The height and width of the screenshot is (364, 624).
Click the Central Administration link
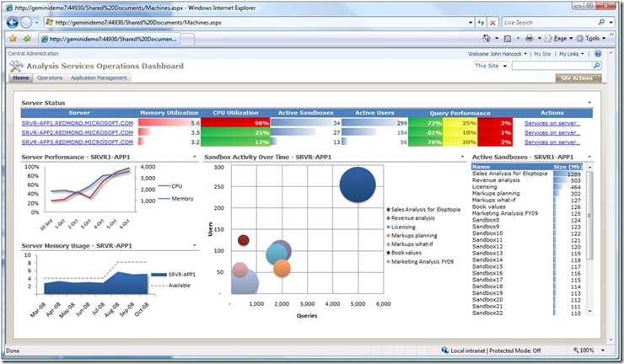(33, 53)
